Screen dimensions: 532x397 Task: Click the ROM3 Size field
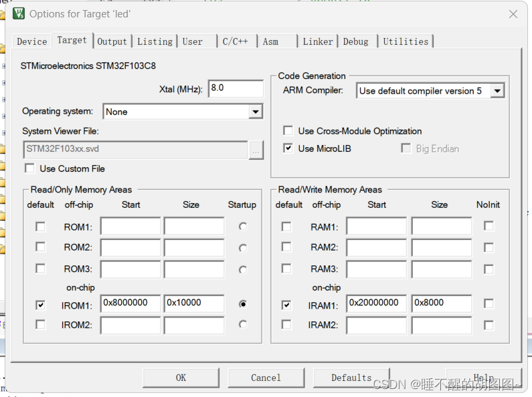click(194, 269)
